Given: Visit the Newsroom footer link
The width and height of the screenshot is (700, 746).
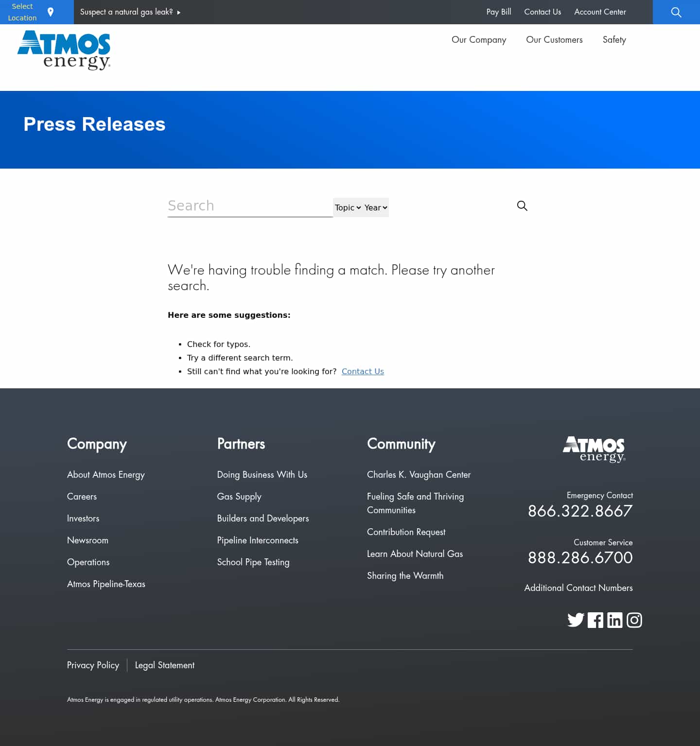Looking at the screenshot, I should (x=87, y=540).
